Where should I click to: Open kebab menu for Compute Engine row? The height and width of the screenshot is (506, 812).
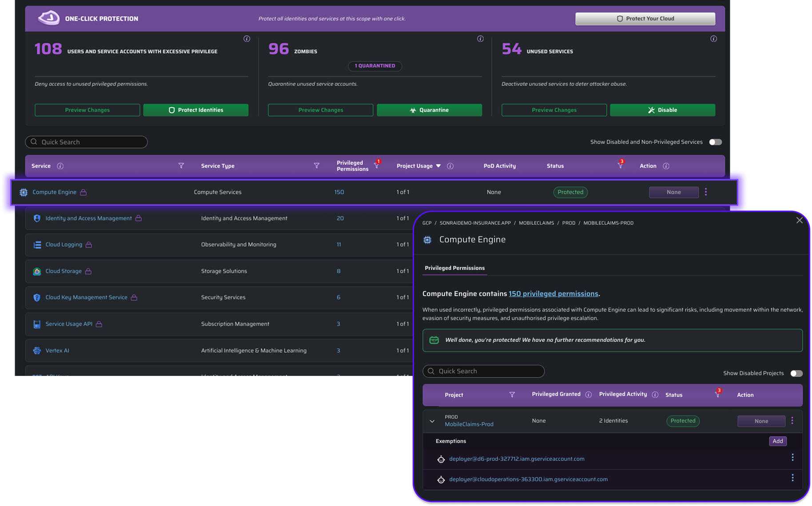[706, 192]
